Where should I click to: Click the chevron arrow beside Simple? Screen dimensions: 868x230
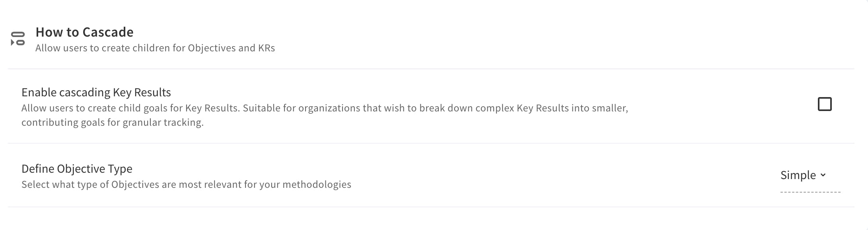click(823, 175)
